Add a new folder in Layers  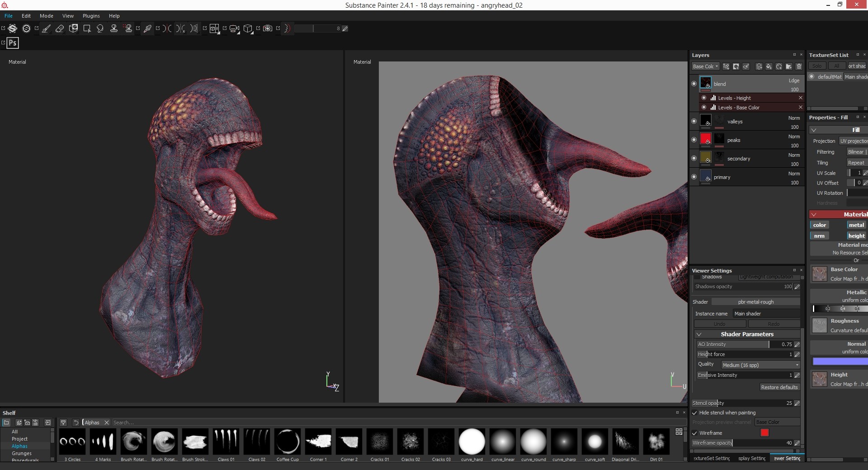(789, 66)
